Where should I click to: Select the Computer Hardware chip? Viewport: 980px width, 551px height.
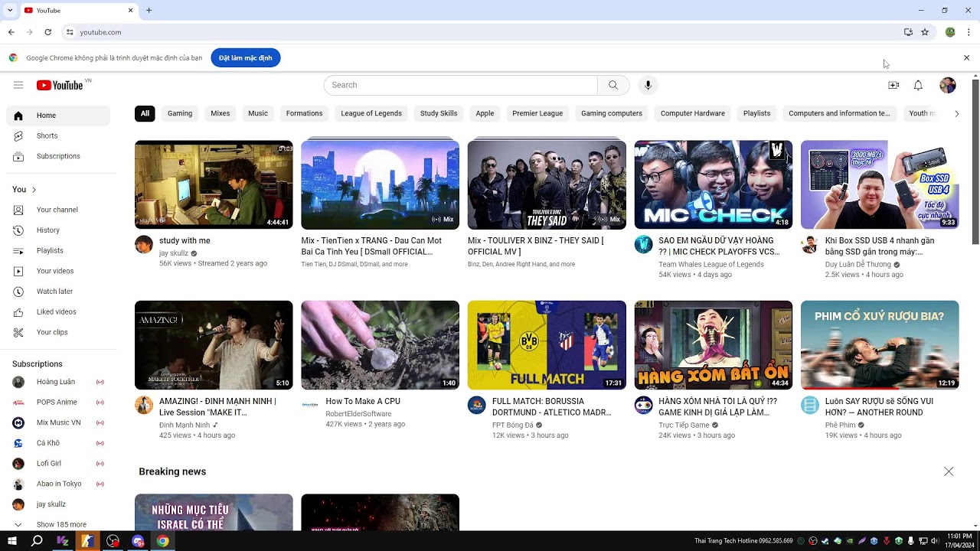(x=693, y=113)
